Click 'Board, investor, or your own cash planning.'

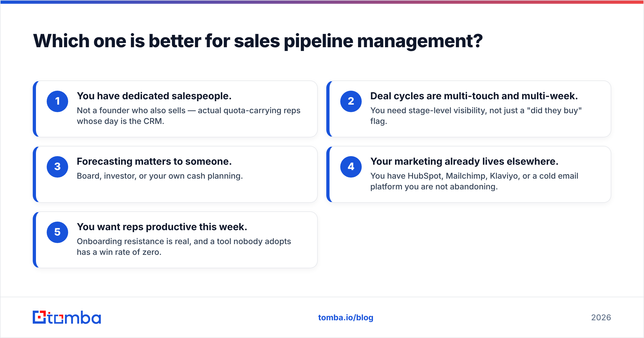pos(160,176)
